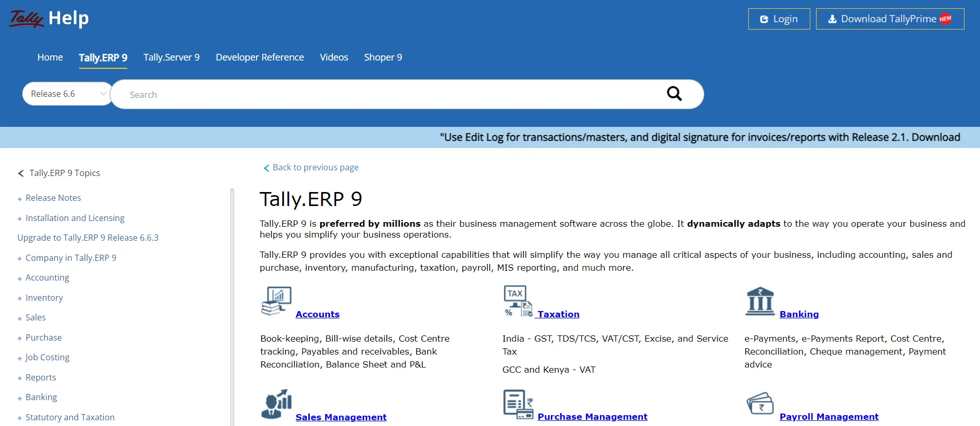
Task: Open the Taxation link
Action: pos(559,314)
